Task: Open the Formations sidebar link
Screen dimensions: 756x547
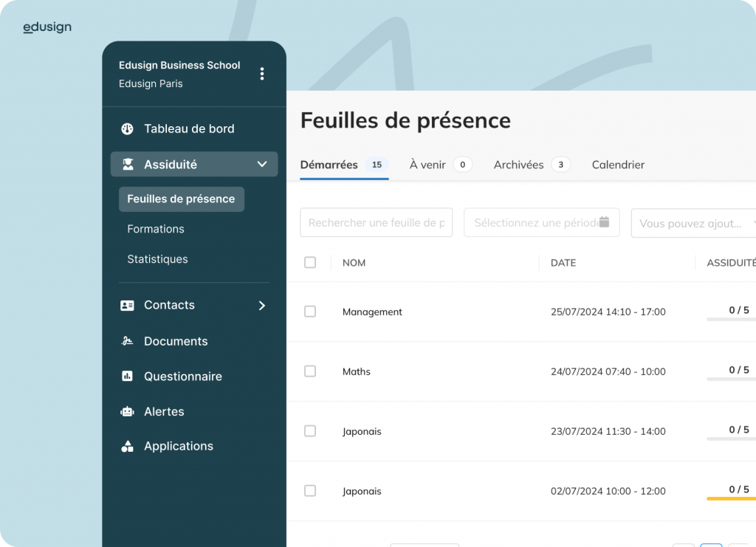Action: [156, 229]
